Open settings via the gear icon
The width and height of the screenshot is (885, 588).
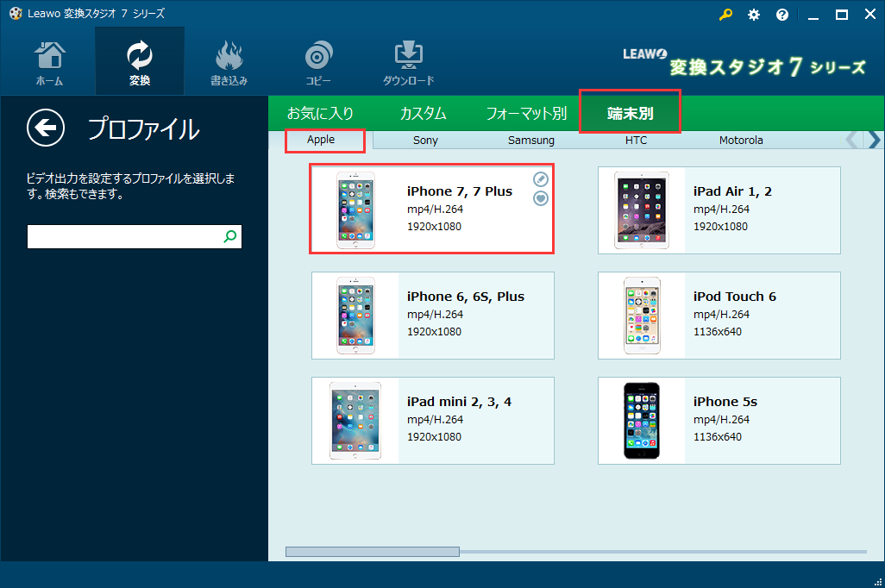click(753, 14)
